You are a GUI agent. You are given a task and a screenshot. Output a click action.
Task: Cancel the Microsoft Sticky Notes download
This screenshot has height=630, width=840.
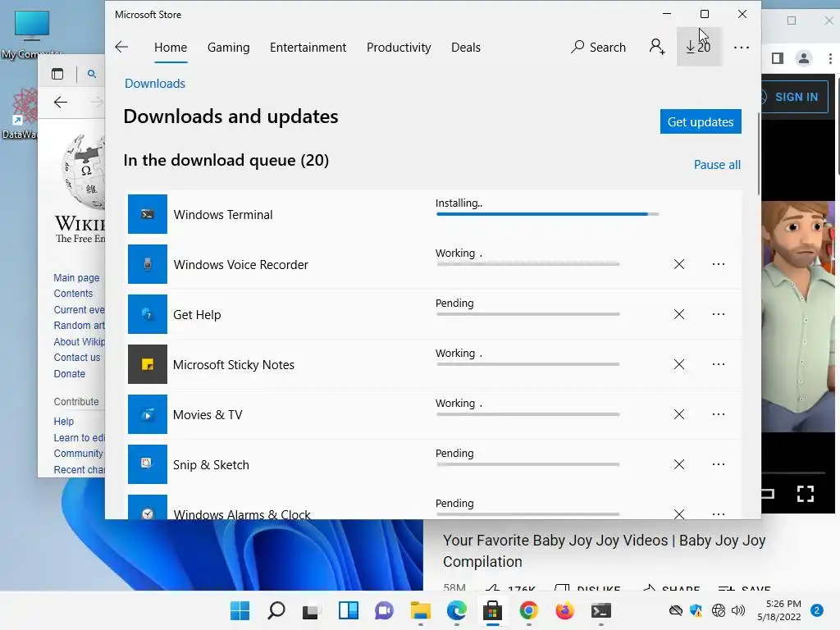679,364
